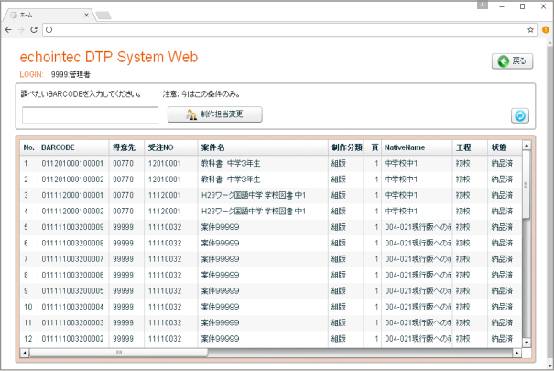Focus the BARCODE input field

pyautogui.click(x=90, y=115)
